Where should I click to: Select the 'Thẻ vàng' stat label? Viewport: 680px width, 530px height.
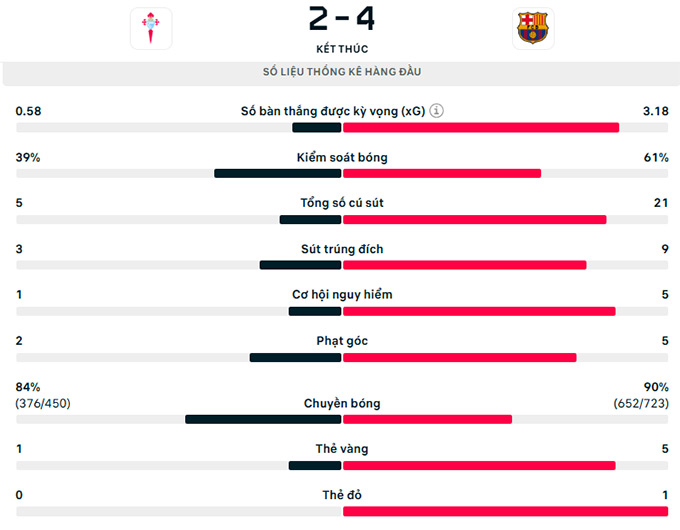coord(342,449)
